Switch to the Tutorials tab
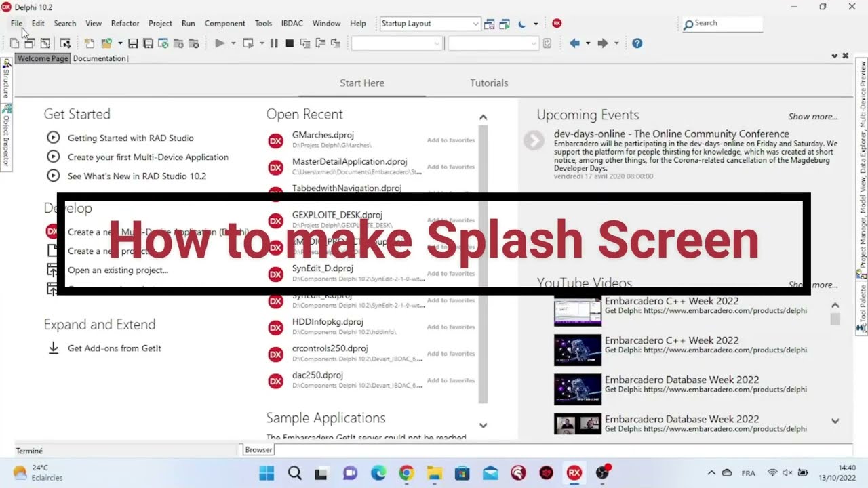The height and width of the screenshot is (488, 868). click(489, 83)
